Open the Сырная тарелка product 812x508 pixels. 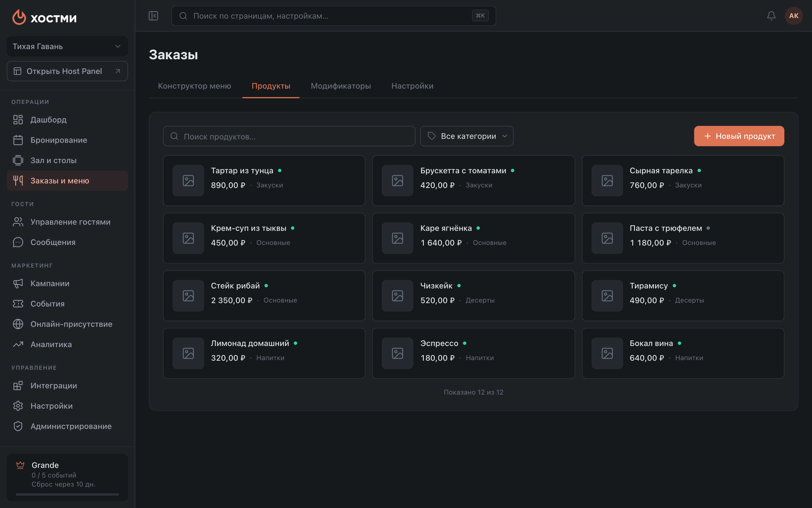(683, 181)
